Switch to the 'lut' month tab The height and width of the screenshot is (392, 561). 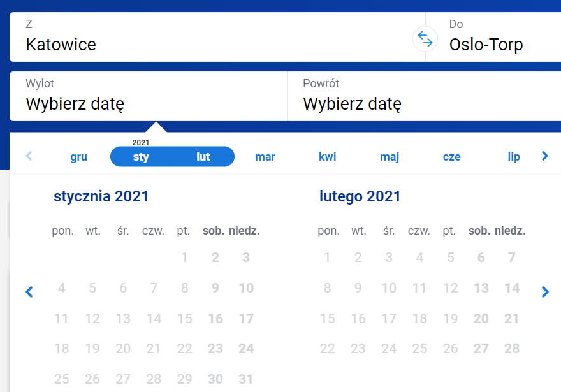(x=203, y=157)
